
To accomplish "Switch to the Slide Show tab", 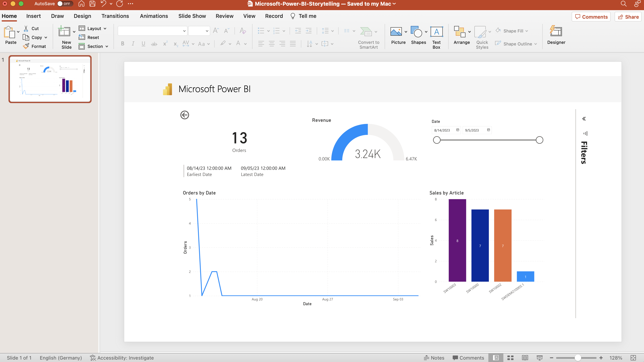I will pyautogui.click(x=192, y=16).
